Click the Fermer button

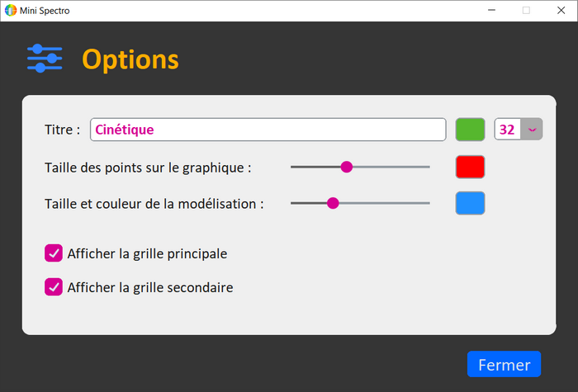tap(504, 364)
